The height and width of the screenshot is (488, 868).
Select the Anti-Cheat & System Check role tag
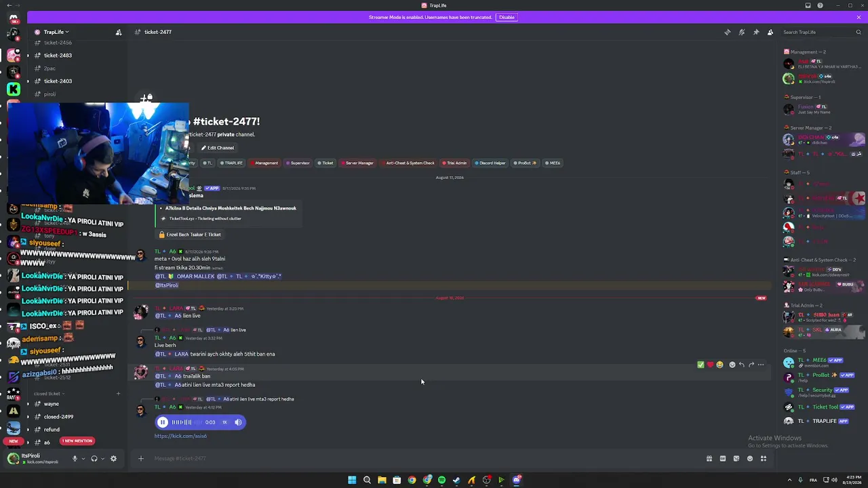(408, 163)
